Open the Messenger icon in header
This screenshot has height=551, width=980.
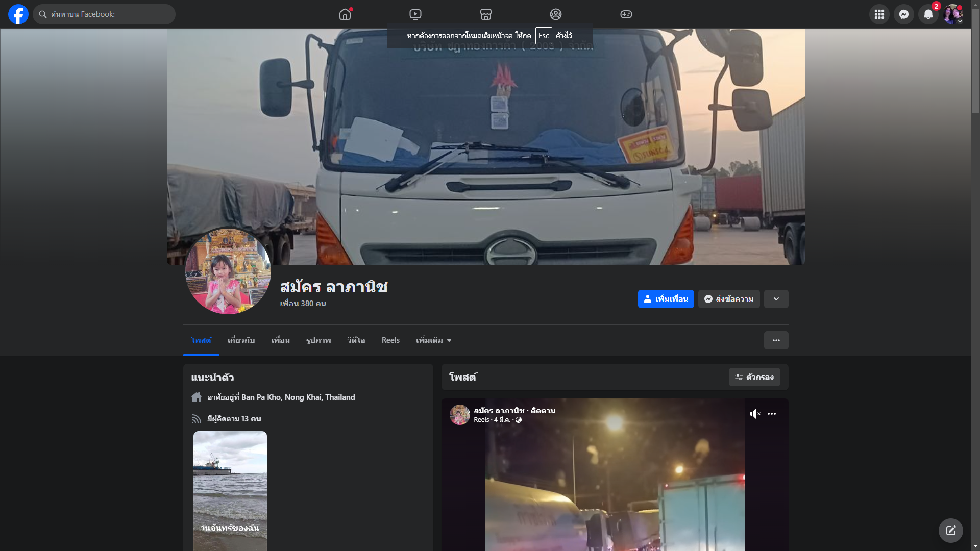(903, 14)
